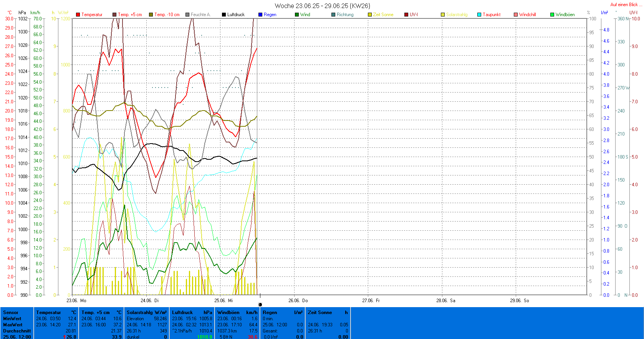Open the 'Auf einen Blick ...' link

pyautogui.click(x=626, y=5)
